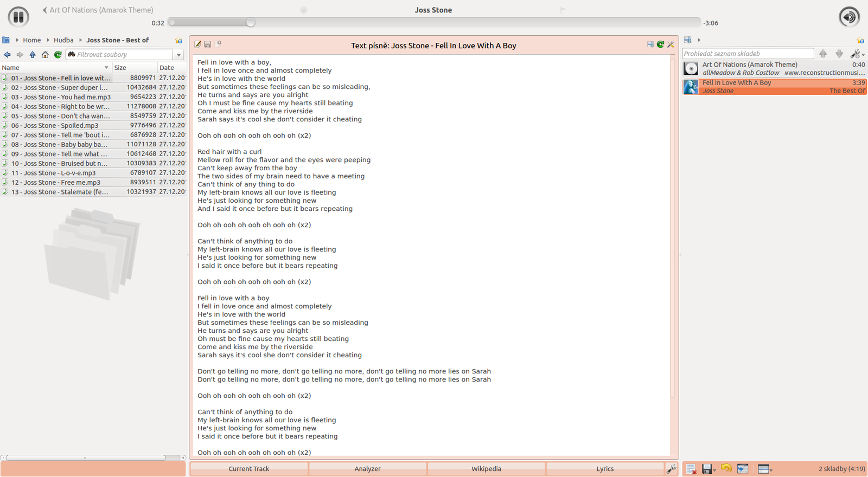
Task: Jump to previous playlist search result
Action: (x=823, y=54)
